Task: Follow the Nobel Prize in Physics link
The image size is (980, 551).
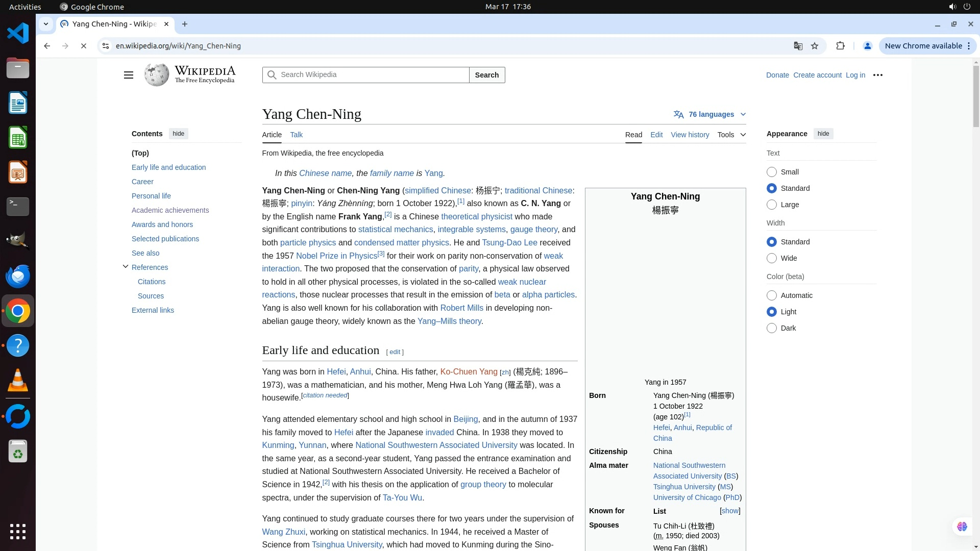Action: pyautogui.click(x=336, y=256)
